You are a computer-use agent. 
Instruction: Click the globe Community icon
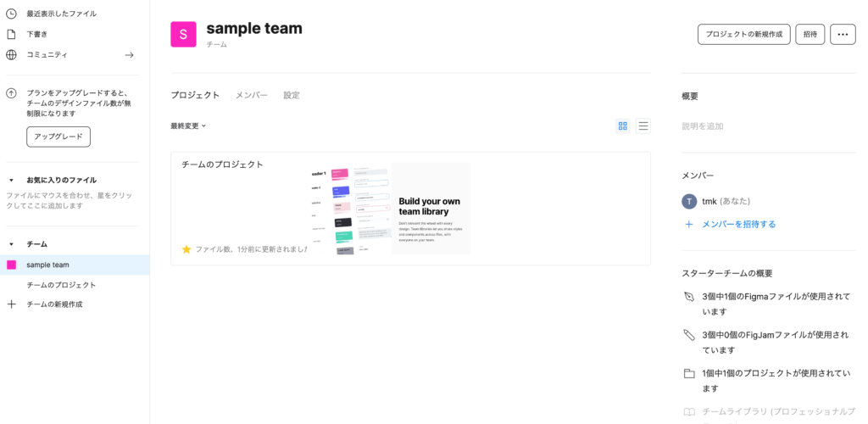tap(11, 55)
